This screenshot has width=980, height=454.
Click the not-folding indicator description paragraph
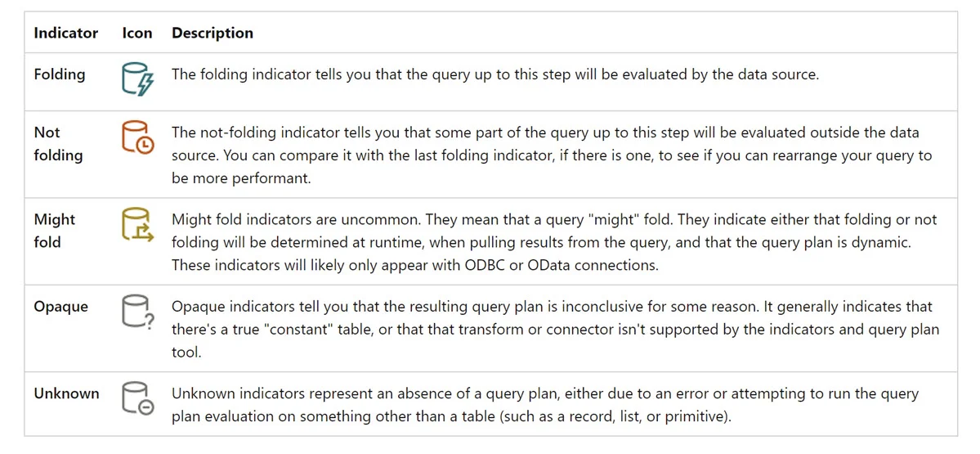pos(552,155)
